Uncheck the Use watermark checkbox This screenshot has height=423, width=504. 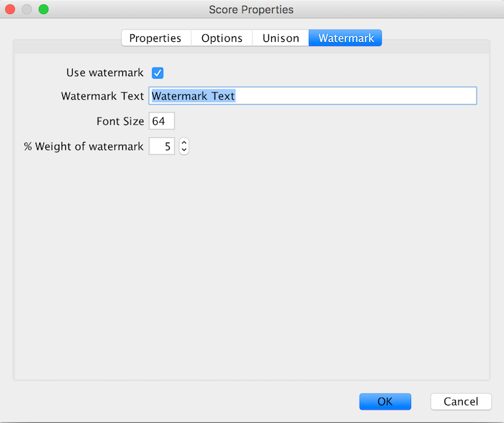coord(157,73)
